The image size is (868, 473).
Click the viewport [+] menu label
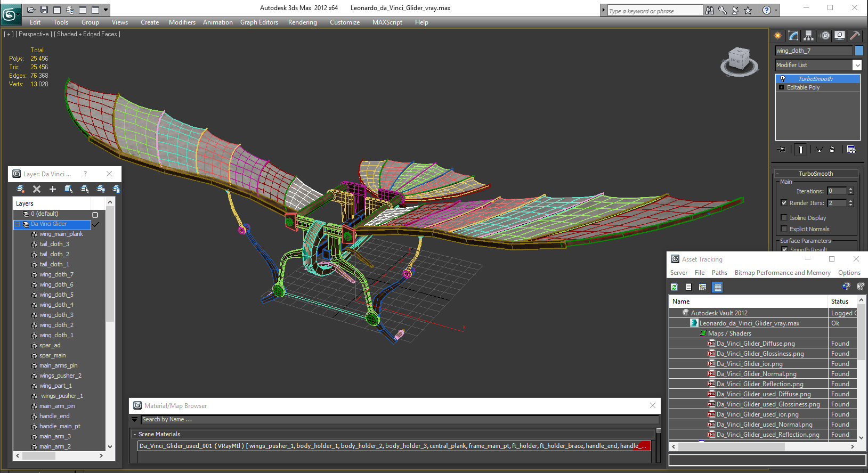coord(9,34)
